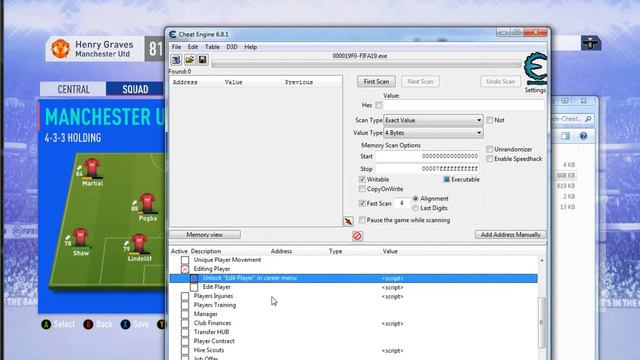
Task: Click the scan Value input field
Action: point(463,105)
